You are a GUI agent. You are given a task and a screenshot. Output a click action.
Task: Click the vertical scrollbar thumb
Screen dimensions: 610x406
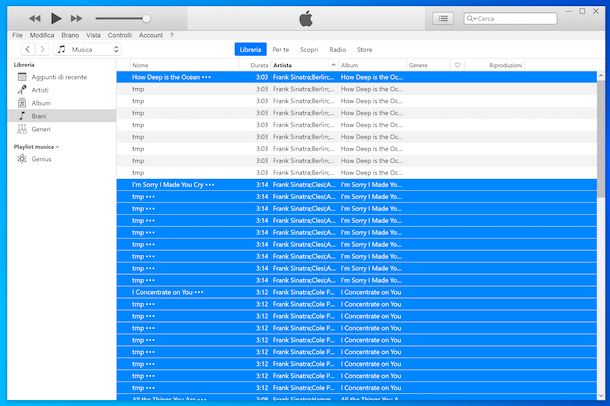(601, 139)
